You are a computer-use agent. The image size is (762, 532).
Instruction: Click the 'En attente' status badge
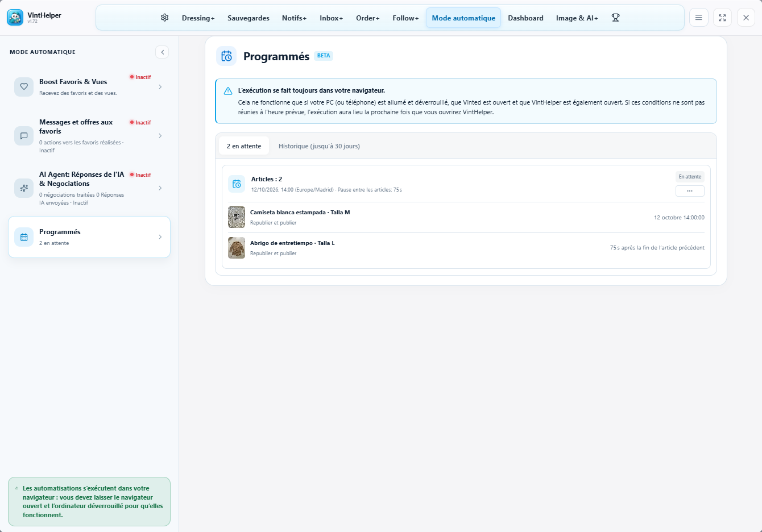[x=690, y=177]
